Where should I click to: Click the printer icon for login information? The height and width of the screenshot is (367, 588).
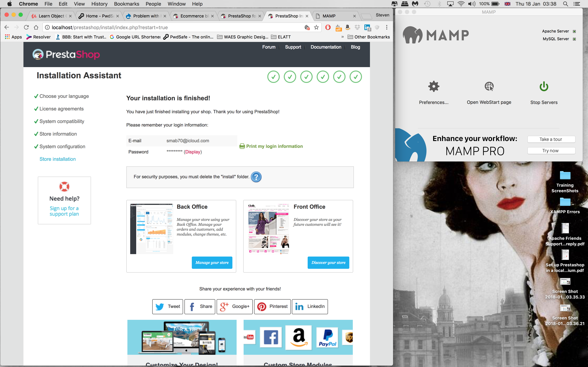coord(242,146)
